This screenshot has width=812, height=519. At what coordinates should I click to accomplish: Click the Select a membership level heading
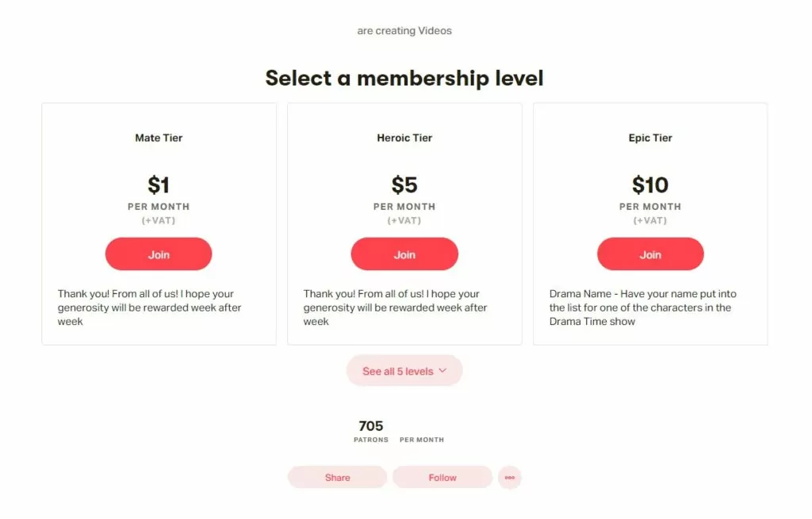pyautogui.click(x=404, y=78)
